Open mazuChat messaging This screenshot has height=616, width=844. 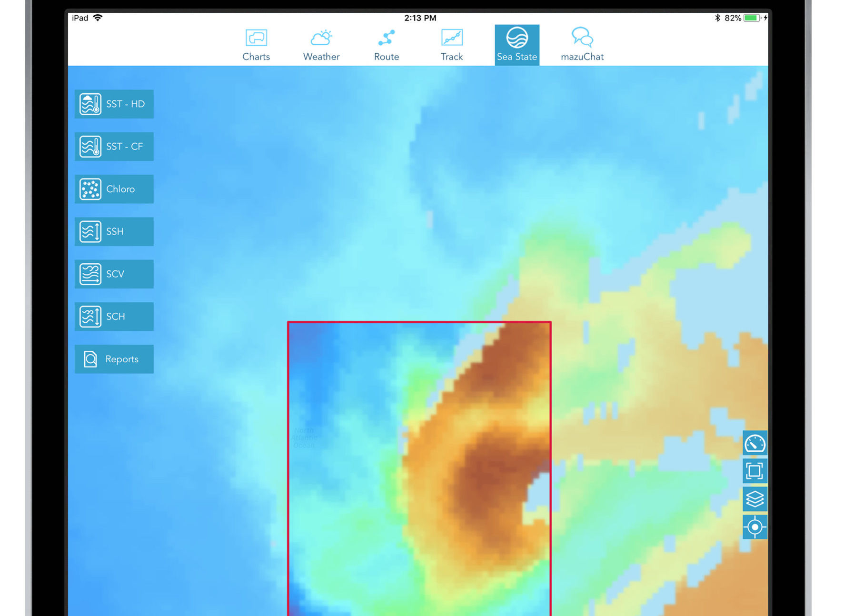click(x=582, y=45)
